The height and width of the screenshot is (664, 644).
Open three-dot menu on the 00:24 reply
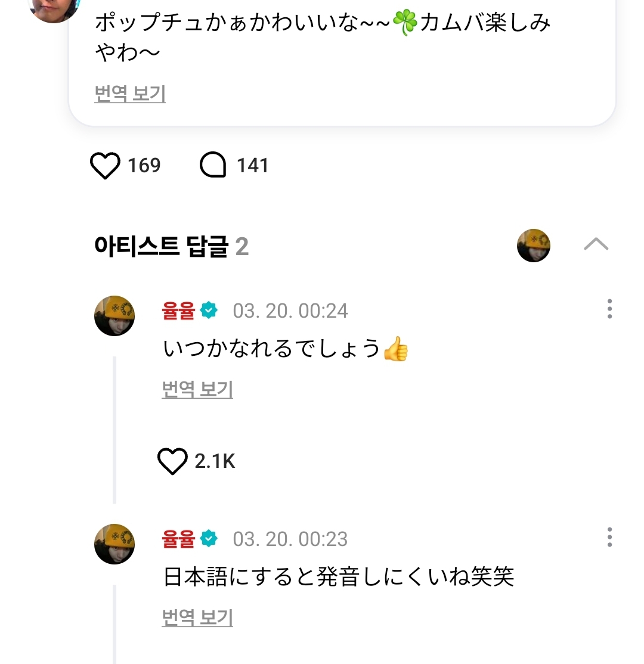point(609,309)
